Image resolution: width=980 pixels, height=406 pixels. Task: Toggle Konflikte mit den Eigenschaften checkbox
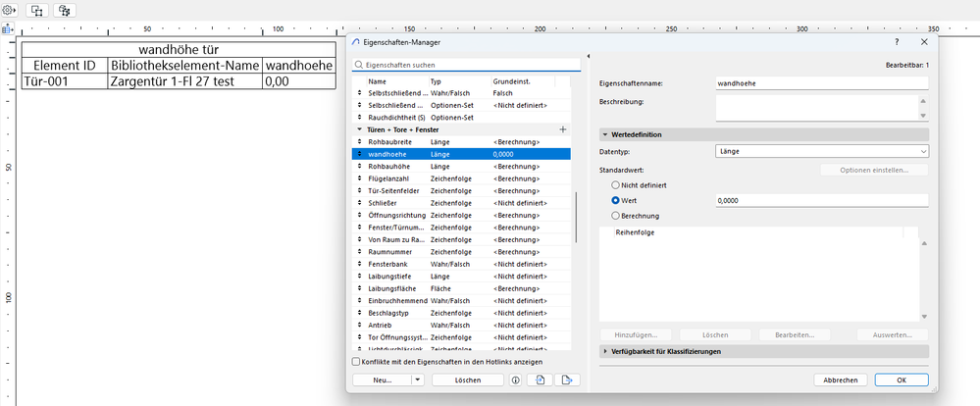tap(356, 362)
